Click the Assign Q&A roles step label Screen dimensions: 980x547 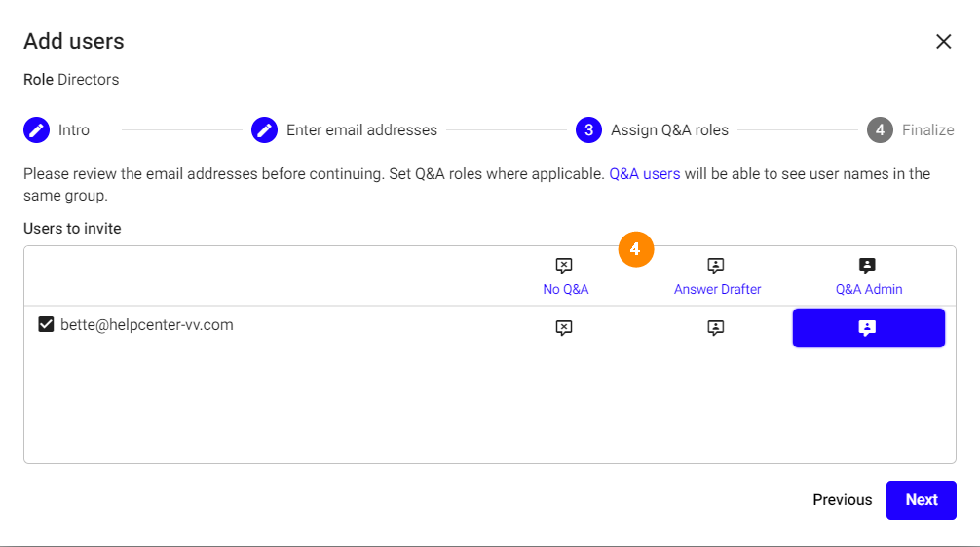(x=669, y=130)
